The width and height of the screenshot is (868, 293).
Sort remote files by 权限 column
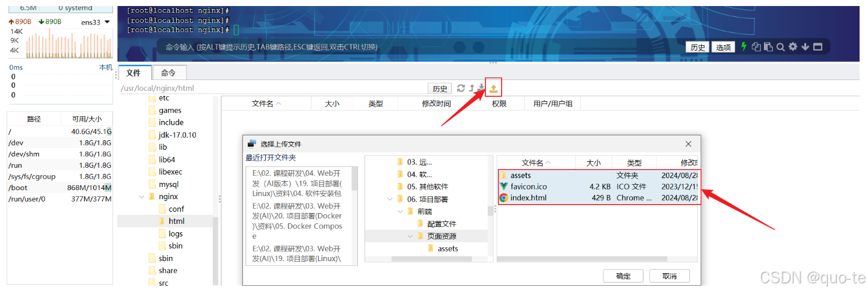click(x=499, y=103)
